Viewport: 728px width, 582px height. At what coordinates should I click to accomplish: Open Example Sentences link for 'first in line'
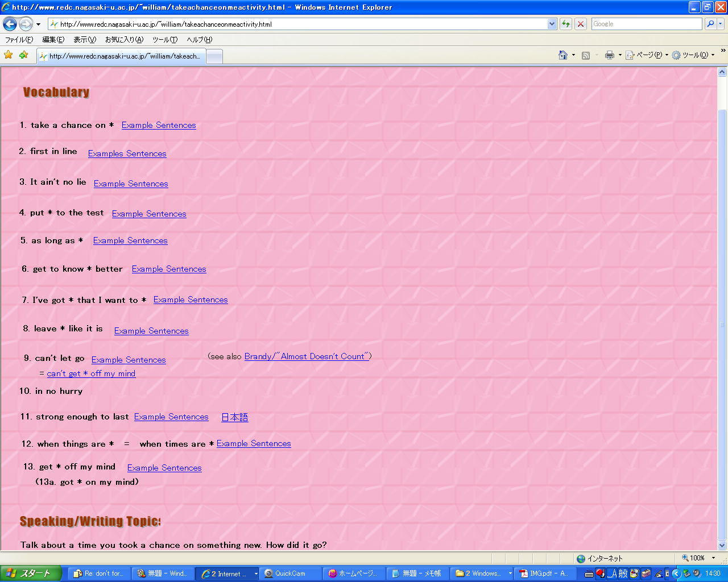(127, 153)
